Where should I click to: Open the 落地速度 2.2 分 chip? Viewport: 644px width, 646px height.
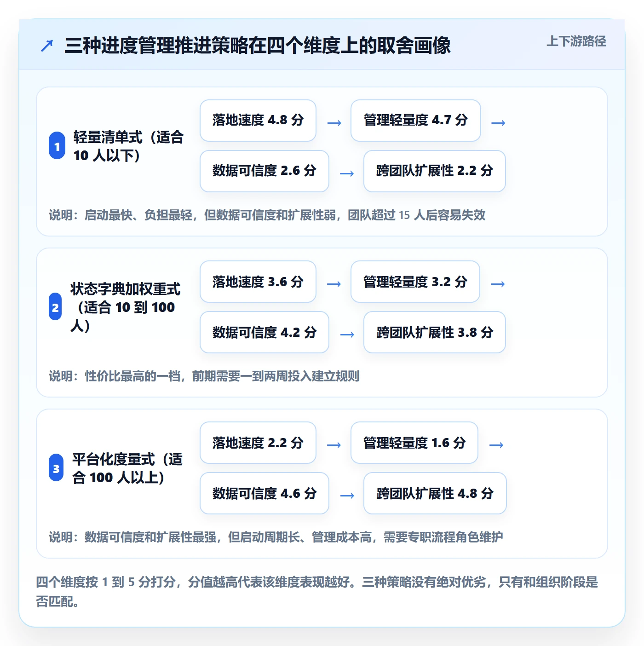coord(258,443)
